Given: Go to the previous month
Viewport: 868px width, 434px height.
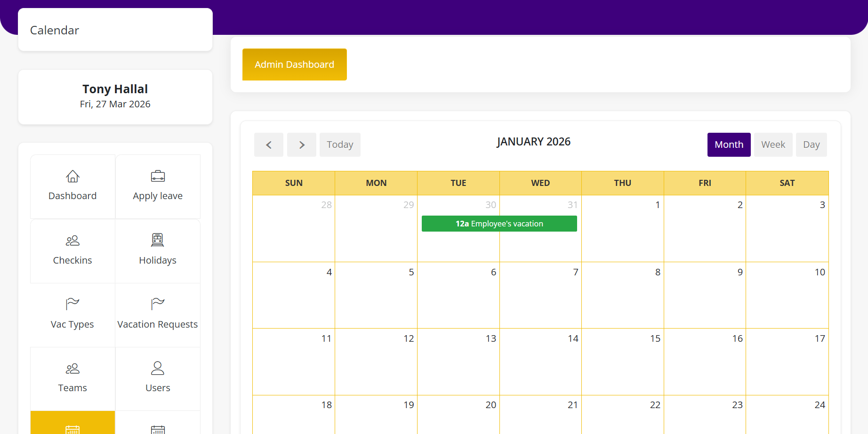Looking at the screenshot, I should [269, 145].
